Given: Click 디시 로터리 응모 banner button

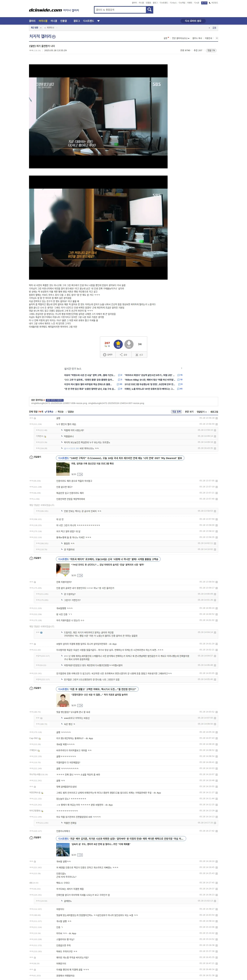Looking at the screenshot, I should pos(193,21).
